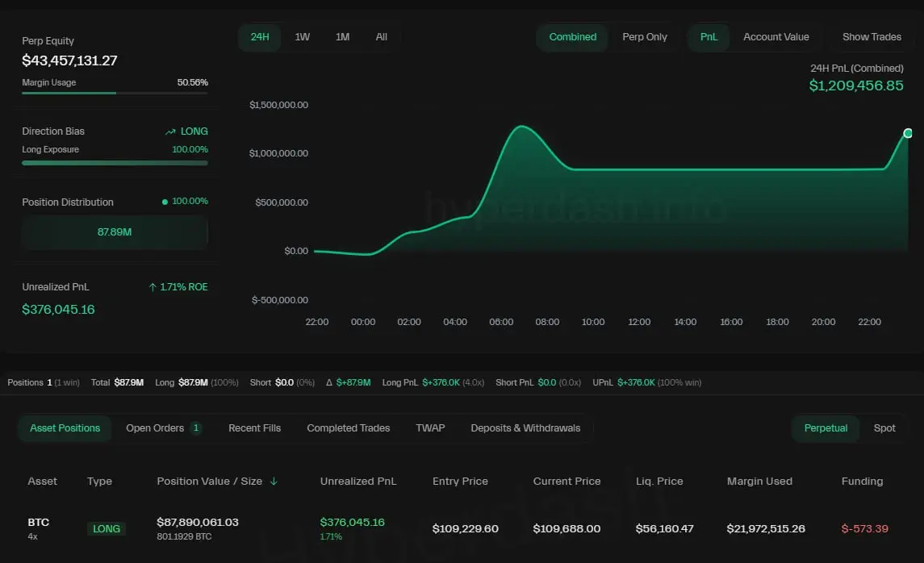Select the Spot market view
This screenshot has width=924, height=563.
[x=884, y=428]
